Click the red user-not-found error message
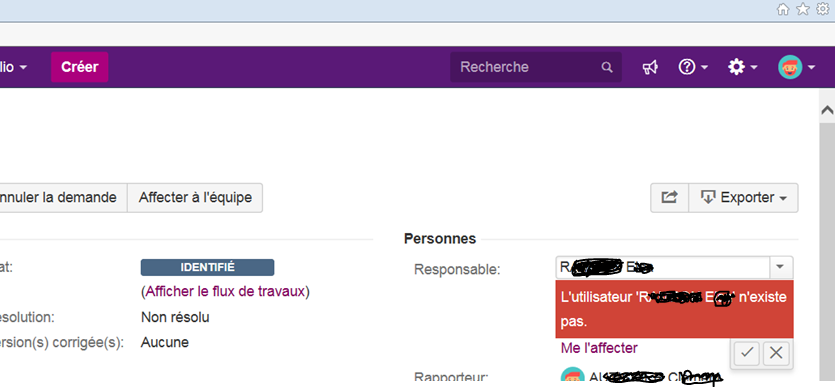Viewport: 836px width, 387px height. [x=674, y=309]
